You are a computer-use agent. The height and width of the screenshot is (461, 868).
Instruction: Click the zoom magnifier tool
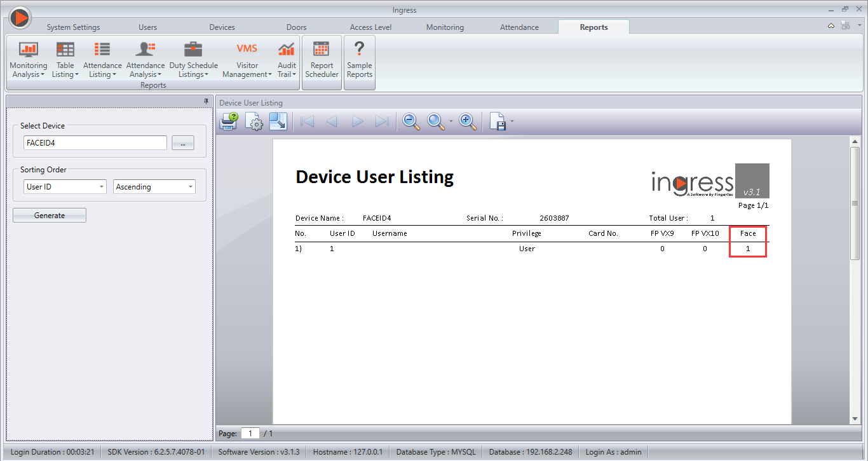pos(436,121)
